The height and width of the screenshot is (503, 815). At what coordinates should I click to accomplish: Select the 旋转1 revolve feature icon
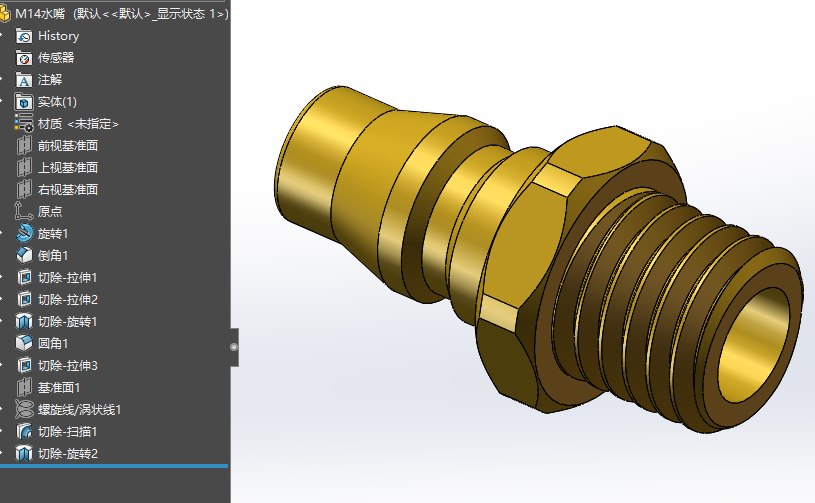(x=24, y=233)
